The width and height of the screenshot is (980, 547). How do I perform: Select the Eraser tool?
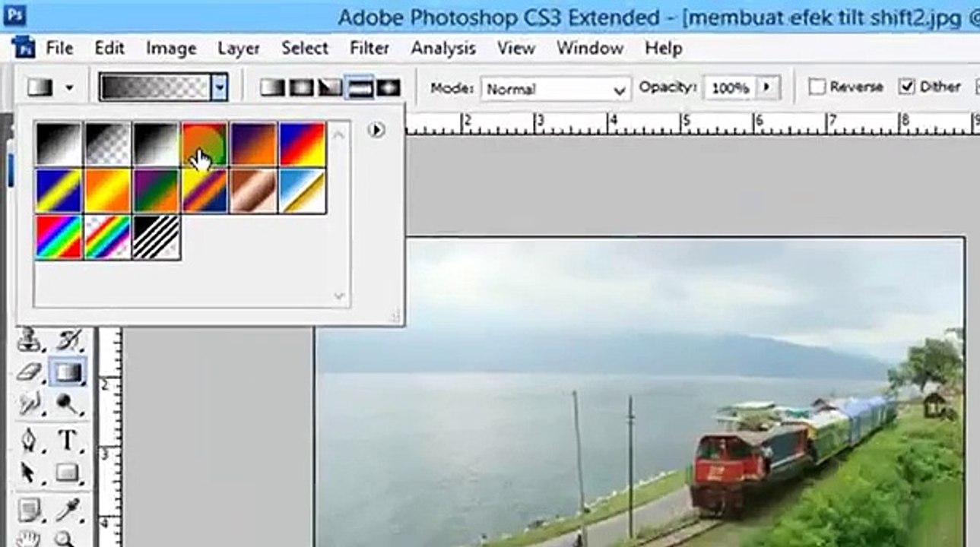(29, 372)
